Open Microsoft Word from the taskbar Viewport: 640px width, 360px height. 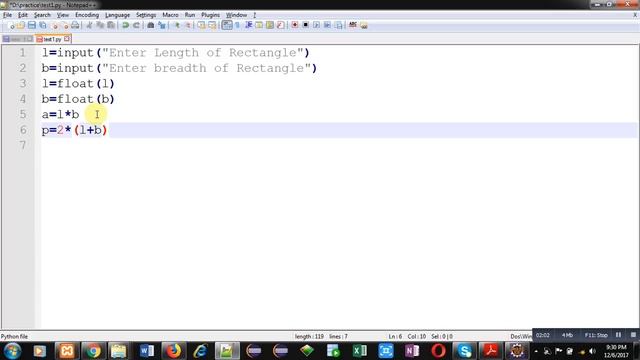(x=147, y=351)
